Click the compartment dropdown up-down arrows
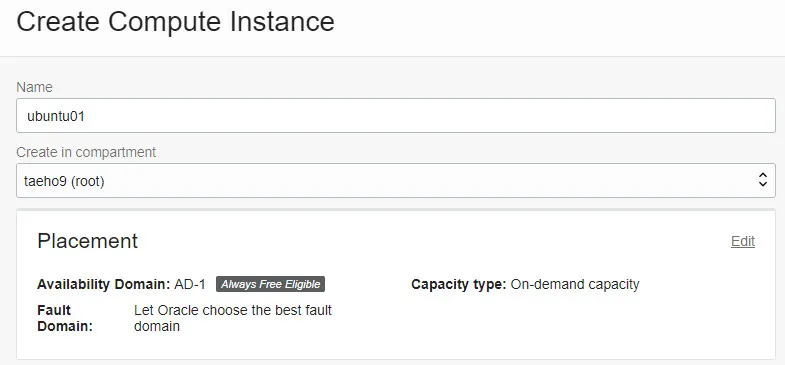 pos(762,180)
